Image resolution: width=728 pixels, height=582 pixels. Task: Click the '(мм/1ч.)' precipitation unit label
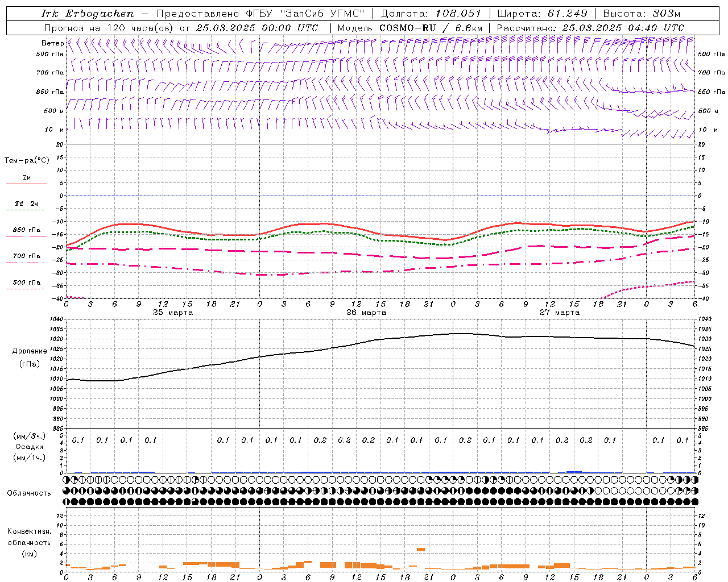(29, 458)
